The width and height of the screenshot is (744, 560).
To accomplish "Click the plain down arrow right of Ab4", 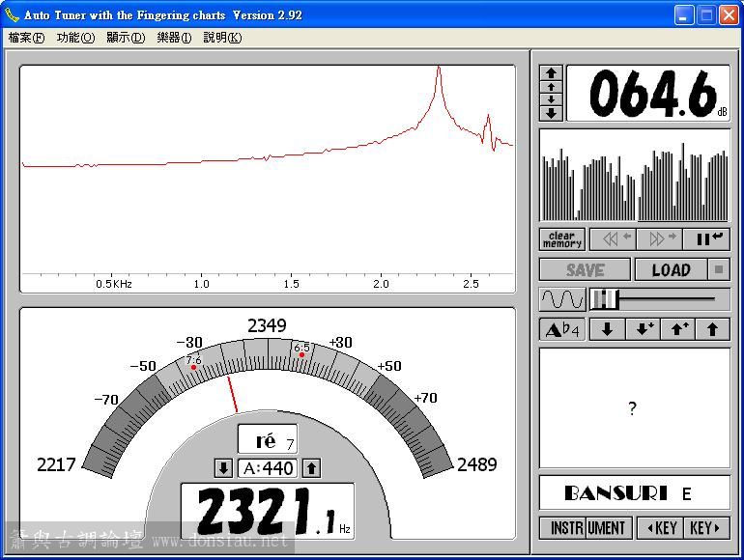I will point(607,329).
